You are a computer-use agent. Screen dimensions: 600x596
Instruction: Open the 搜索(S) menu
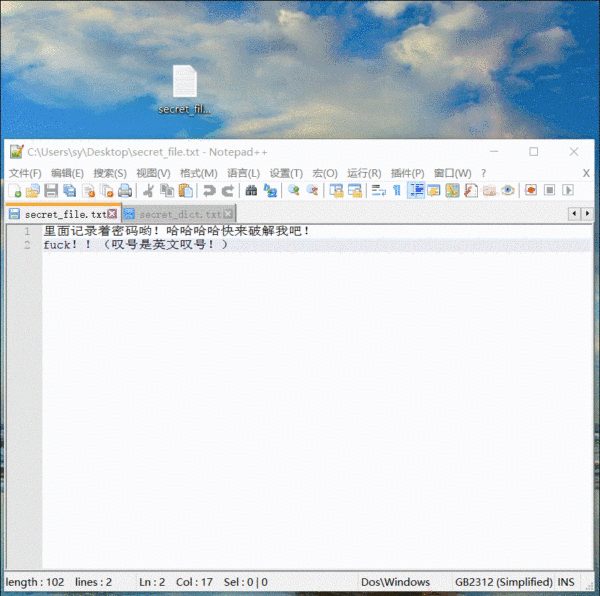pos(110,173)
